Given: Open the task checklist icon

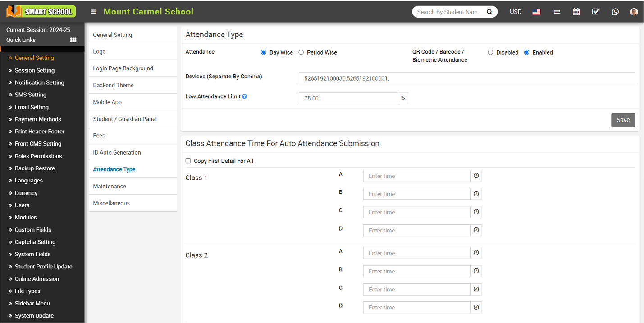Looking at the screenshot, I should tap(595, 12).
